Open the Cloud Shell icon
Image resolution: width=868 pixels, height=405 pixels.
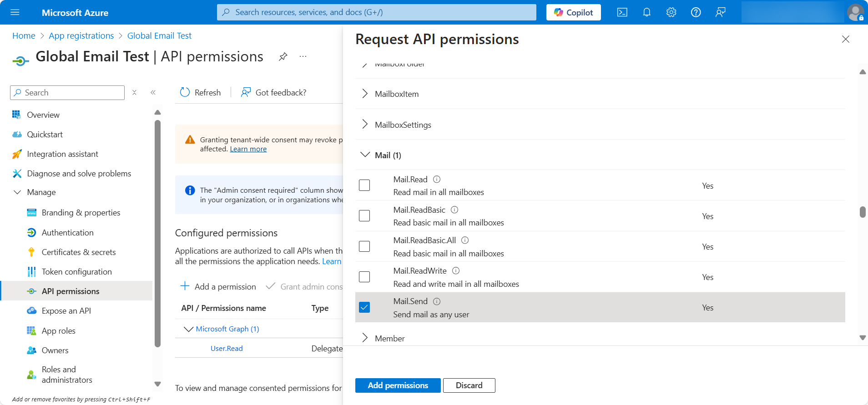coord(622,12)
